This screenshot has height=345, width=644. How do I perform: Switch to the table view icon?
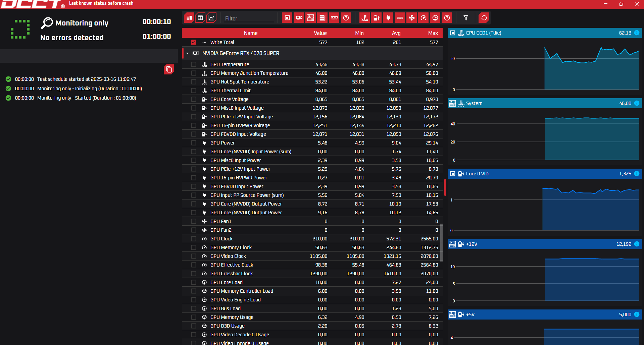click(x=200, y=18)
